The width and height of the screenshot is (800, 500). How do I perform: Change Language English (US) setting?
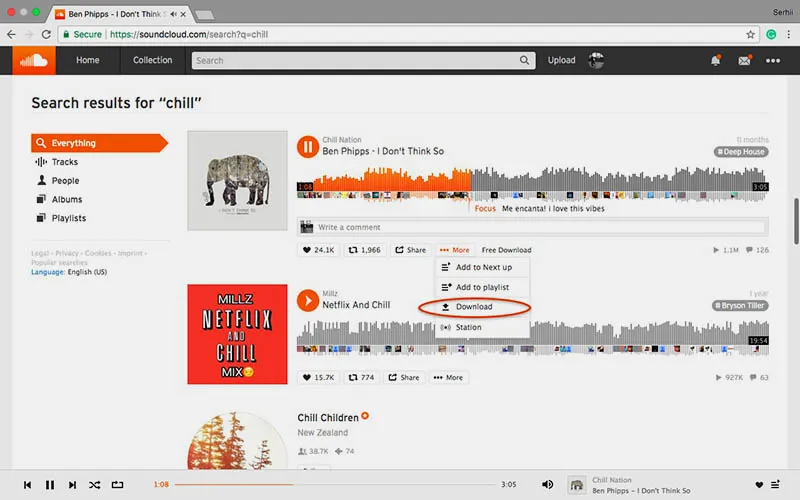coord(69,272)
